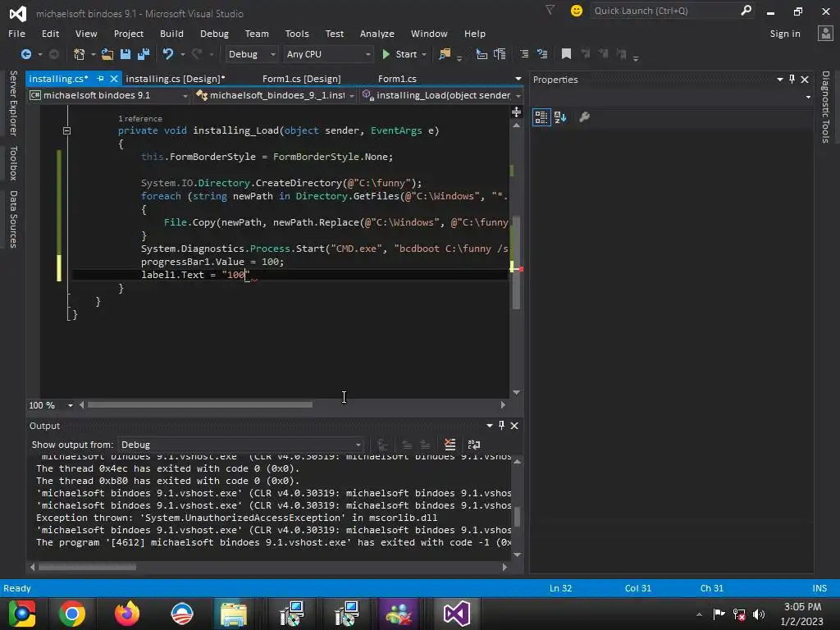Open Properties panel window position menu
This screenshot has height=630, width=840.
coord(779,80)
